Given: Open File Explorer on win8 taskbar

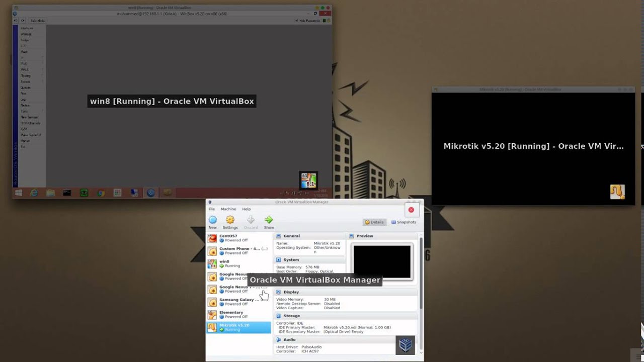Looking at the screenshot, I should pos(50,193).
